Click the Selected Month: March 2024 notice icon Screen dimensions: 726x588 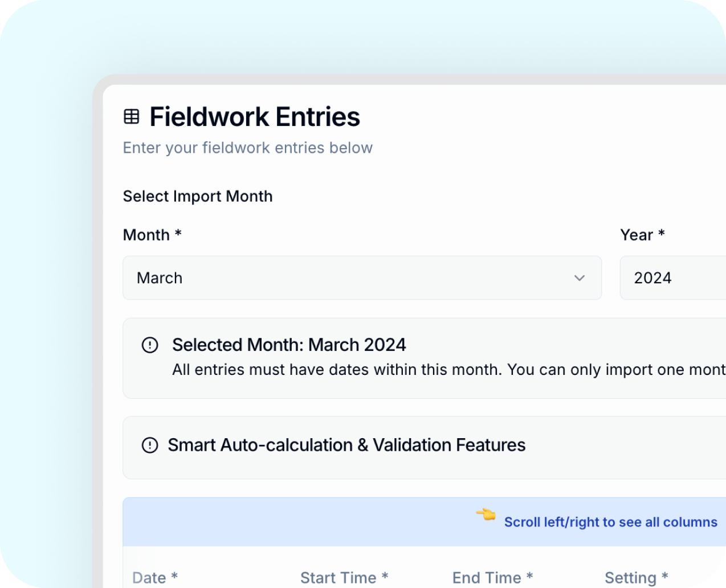pyautogui.click(x=150, y=345)
